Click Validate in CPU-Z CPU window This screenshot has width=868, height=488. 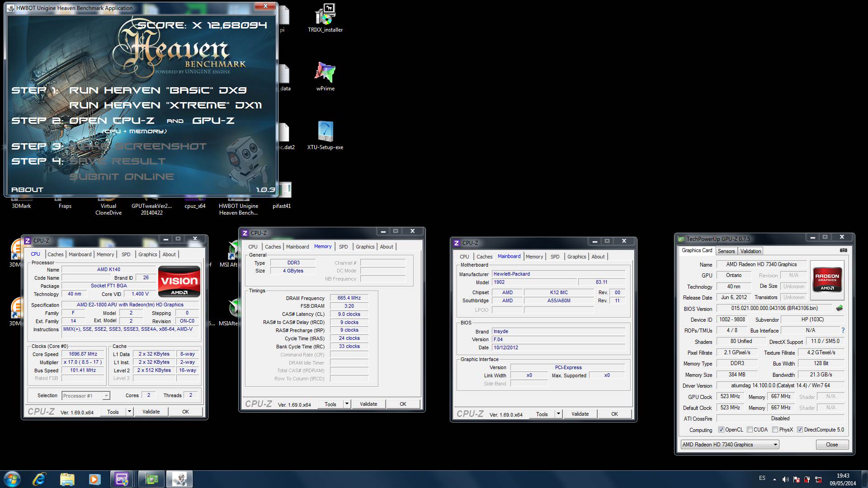click(151, 412)
